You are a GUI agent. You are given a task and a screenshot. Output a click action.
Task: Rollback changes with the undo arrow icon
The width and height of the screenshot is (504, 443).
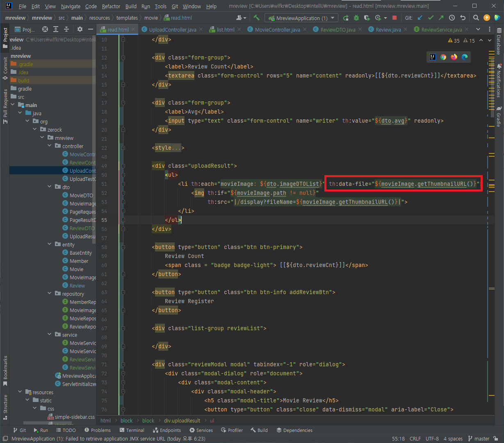click(x=463, y=18)
